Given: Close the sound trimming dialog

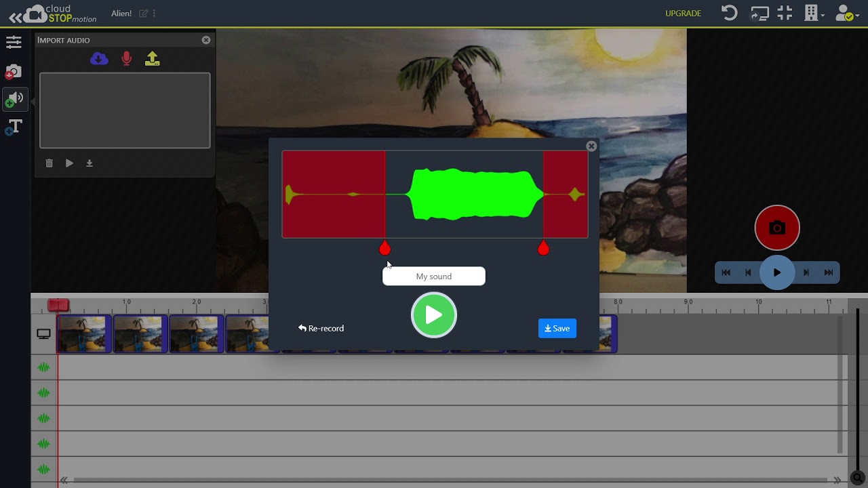Looking at the screenshot, I should (x=591, y=146).
